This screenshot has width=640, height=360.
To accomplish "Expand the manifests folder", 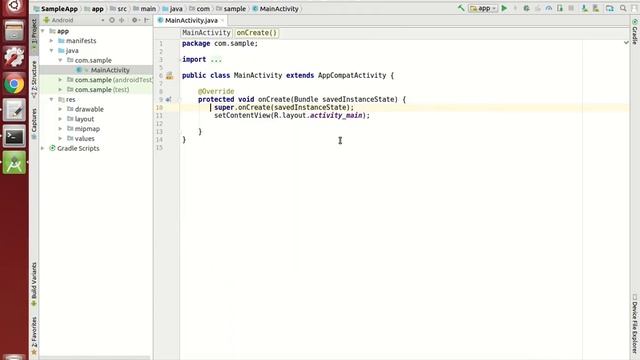I will [51, 41].
